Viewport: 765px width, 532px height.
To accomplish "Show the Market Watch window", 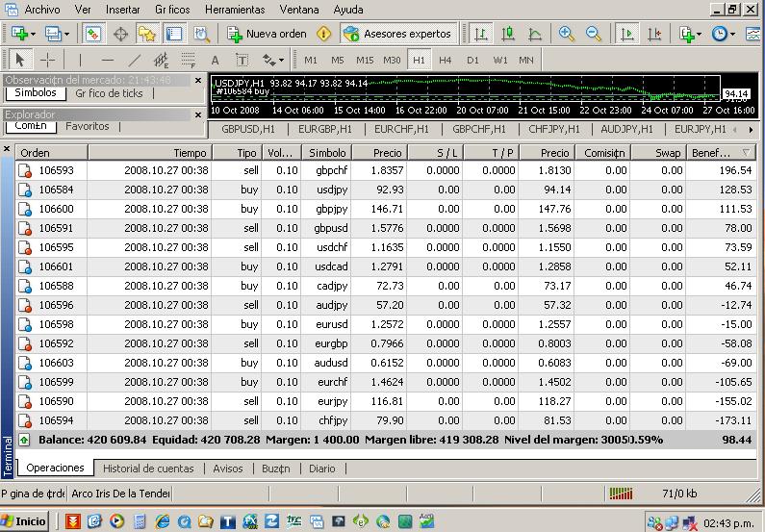I will click(x=93, y=34).
